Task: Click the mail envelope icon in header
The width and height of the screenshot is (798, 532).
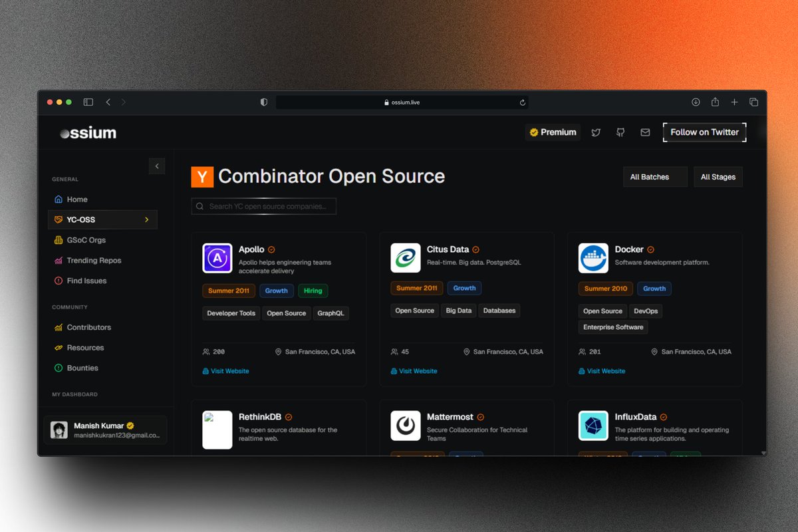Action: 645,132
